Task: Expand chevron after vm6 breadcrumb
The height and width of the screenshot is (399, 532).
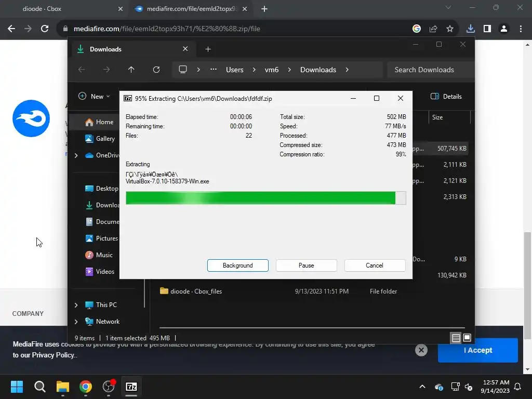Action: [x=289, y=70]
